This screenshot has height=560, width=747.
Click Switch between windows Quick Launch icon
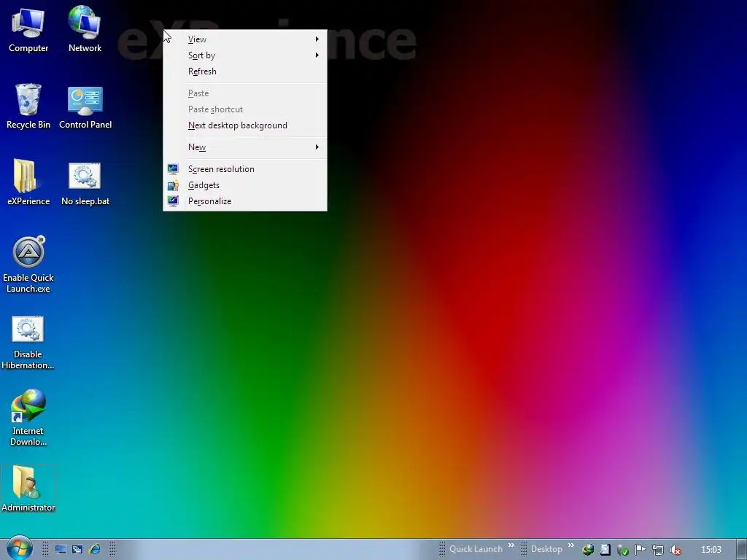pyautogui.click(x=77, y=550)
